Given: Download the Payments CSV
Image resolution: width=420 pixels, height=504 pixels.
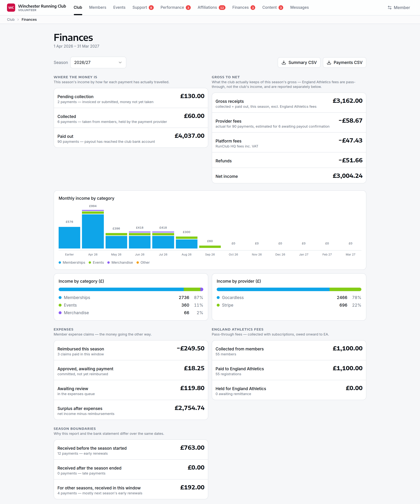Looking at the screenshot, I should pos(344,62).
